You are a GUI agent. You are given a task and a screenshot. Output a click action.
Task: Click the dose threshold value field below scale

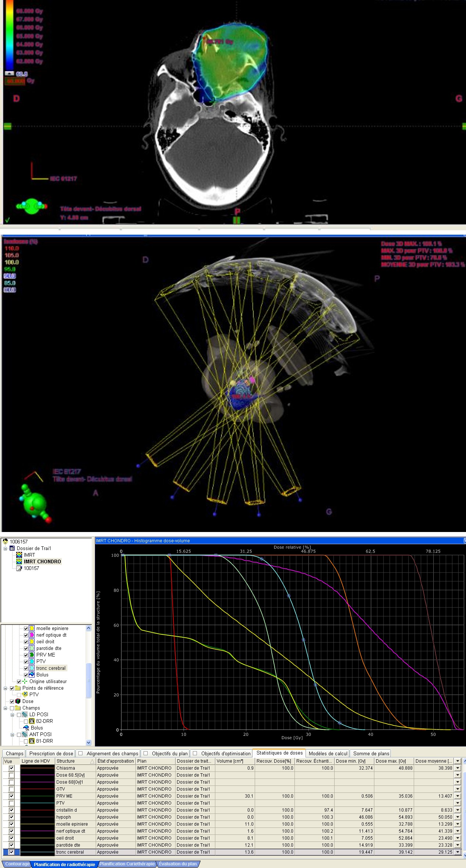[x=15, y=81]
